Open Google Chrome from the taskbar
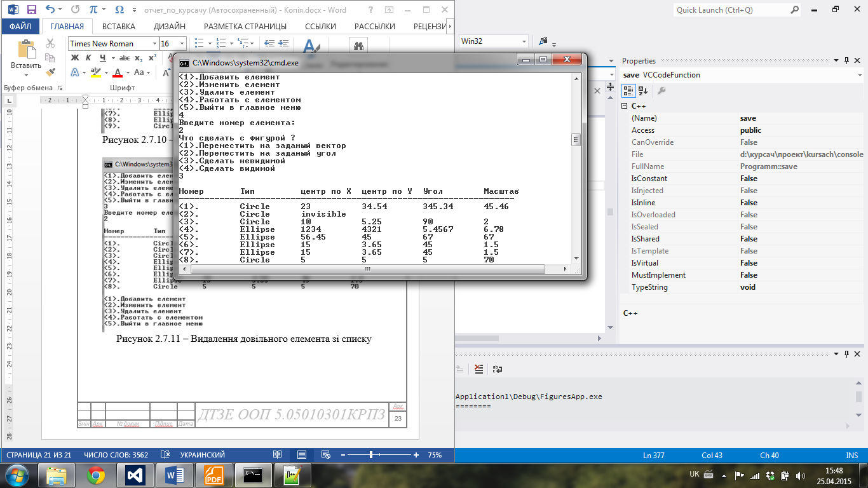 click(x=96, y=475)
